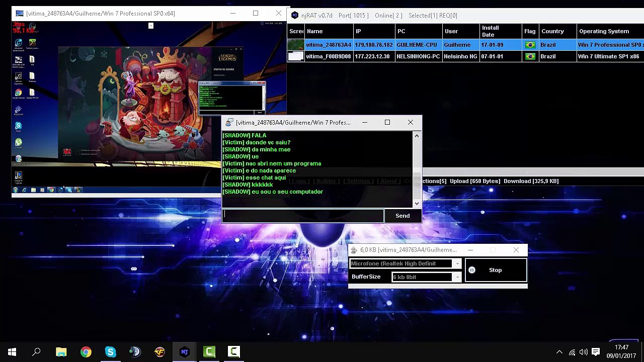Open Action Center notifications icon
The image size is (644, 362).
(596, 352)
